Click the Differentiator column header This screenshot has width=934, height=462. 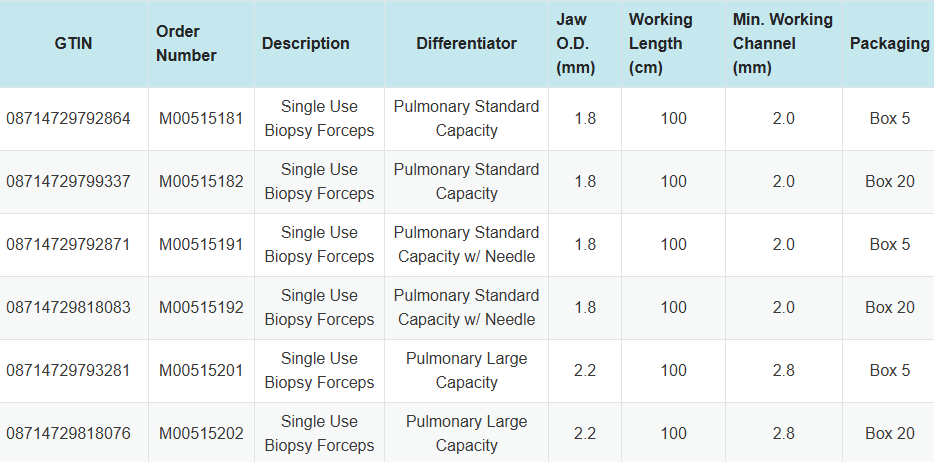tap(466, 44)
